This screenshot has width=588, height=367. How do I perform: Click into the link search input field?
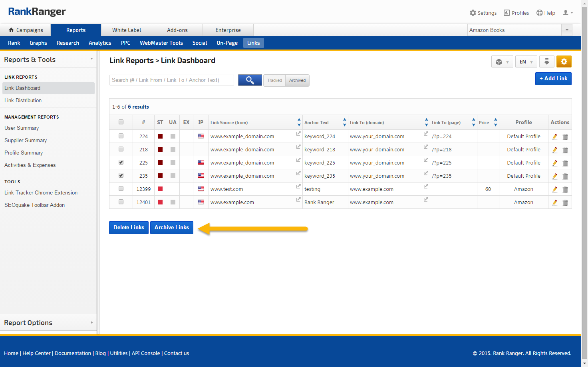pos(171,80)
